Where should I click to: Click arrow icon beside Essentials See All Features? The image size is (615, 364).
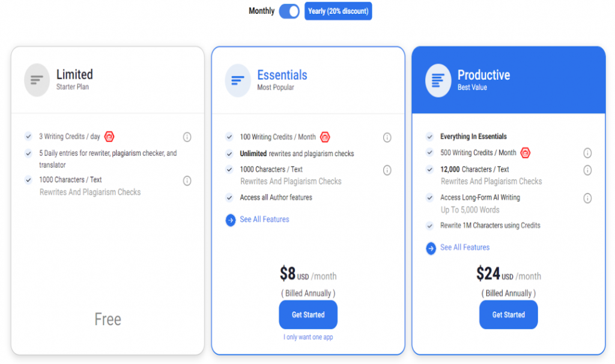(x=231, y=220)
